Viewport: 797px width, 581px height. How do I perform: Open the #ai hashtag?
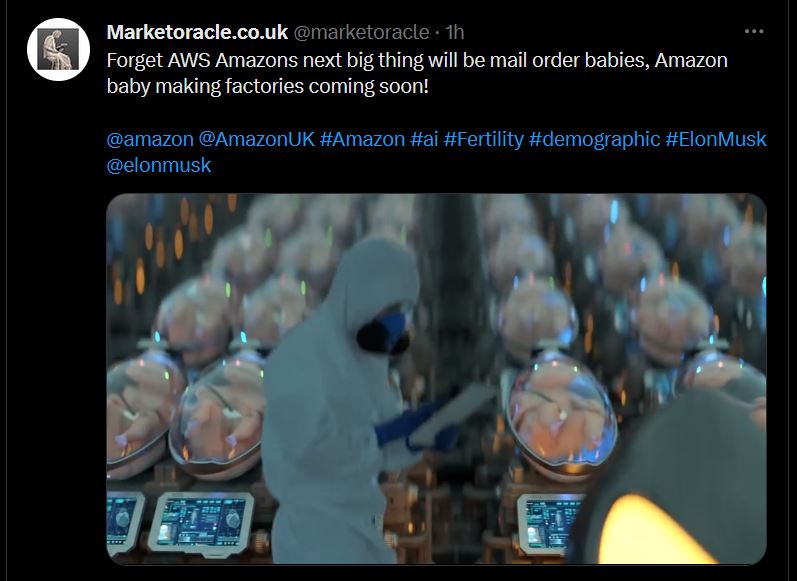[424, 139]
